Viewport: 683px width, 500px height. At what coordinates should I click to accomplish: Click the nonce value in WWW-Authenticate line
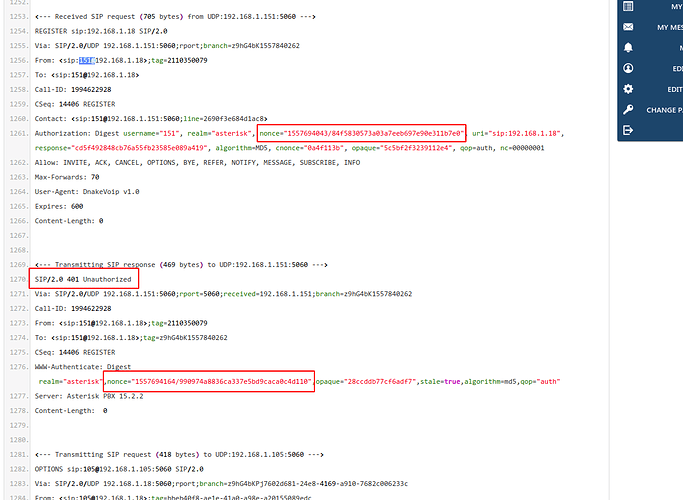209,382
